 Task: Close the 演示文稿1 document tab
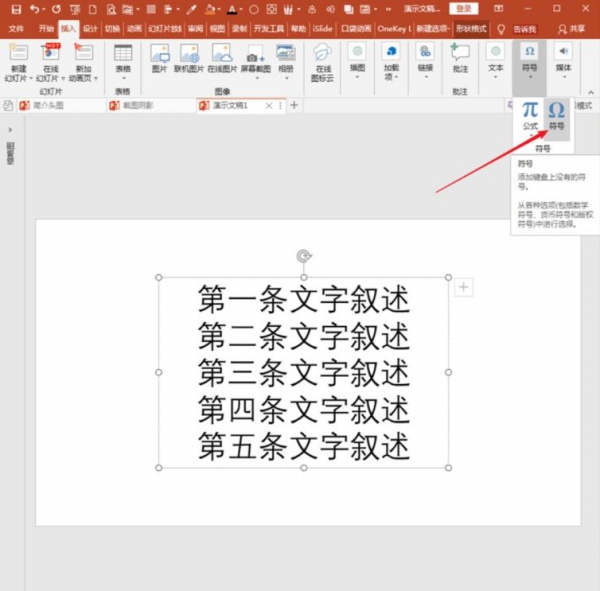click(x=269, y=105)
